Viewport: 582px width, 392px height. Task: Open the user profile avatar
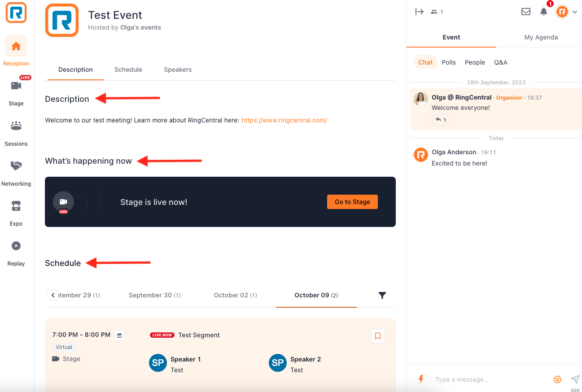562,12
